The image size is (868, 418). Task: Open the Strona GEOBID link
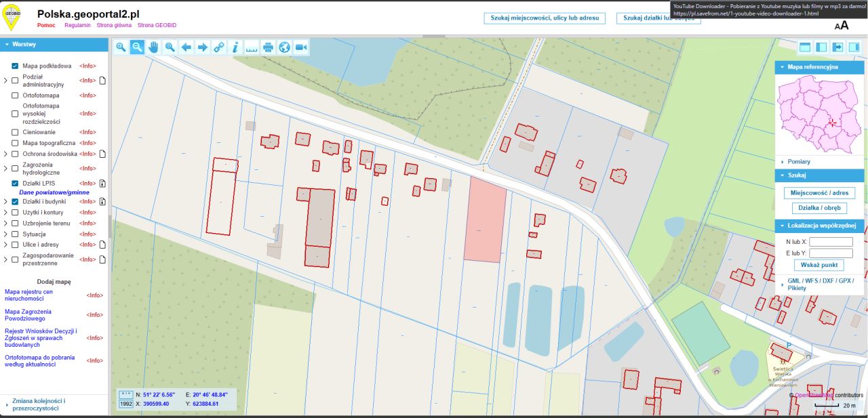(157, 24)
